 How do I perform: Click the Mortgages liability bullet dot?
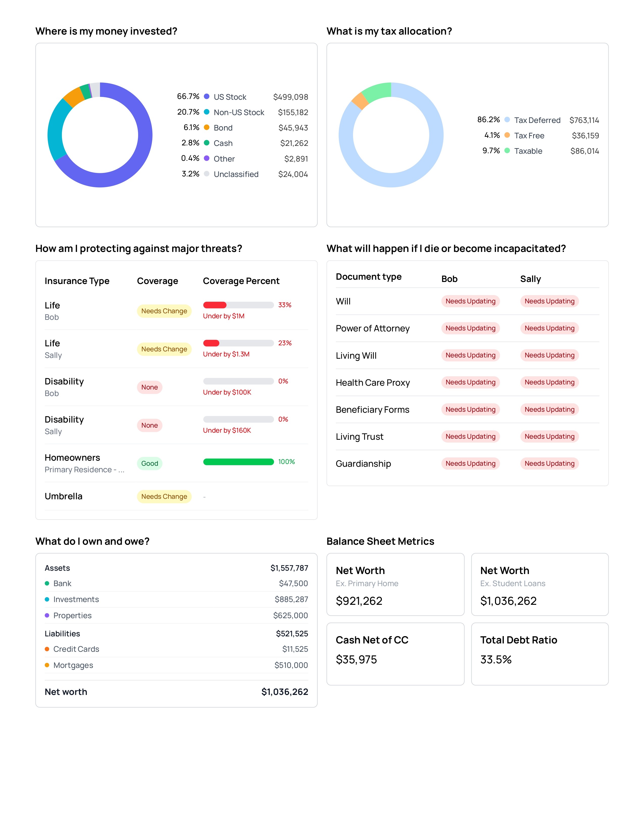47,665
